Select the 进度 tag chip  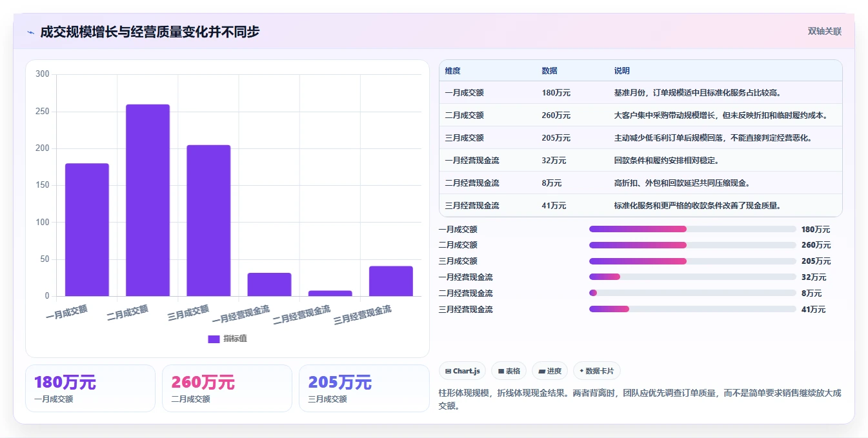(550, 371)
